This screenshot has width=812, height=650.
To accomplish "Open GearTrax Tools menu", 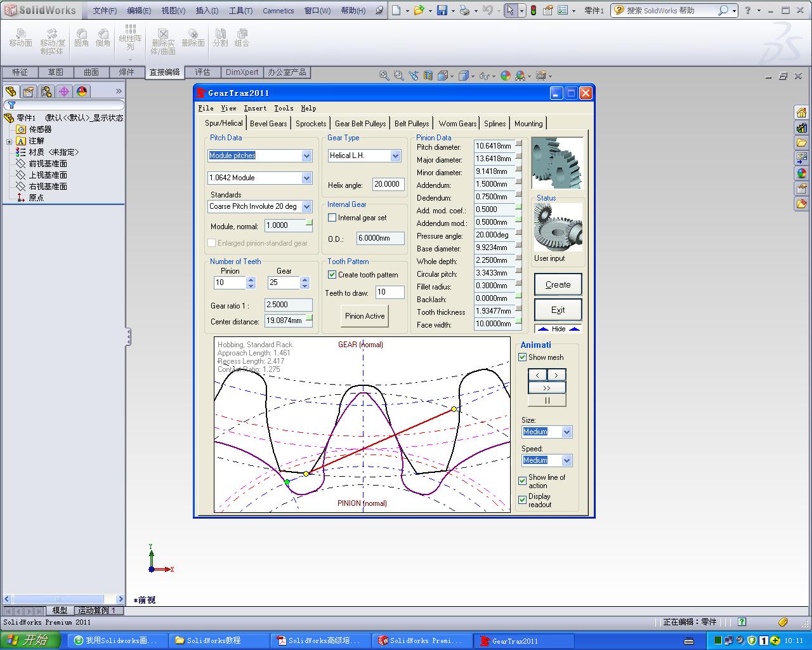I will click(284, 108).
